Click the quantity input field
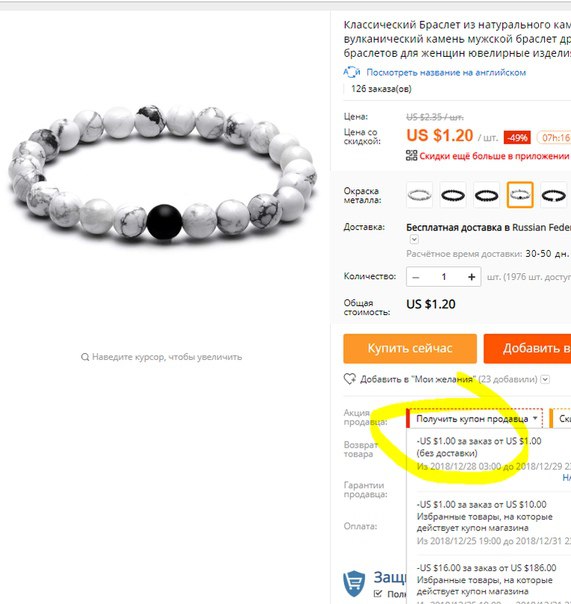This screenshot has height=604, width=571. (x=443, y=277)
